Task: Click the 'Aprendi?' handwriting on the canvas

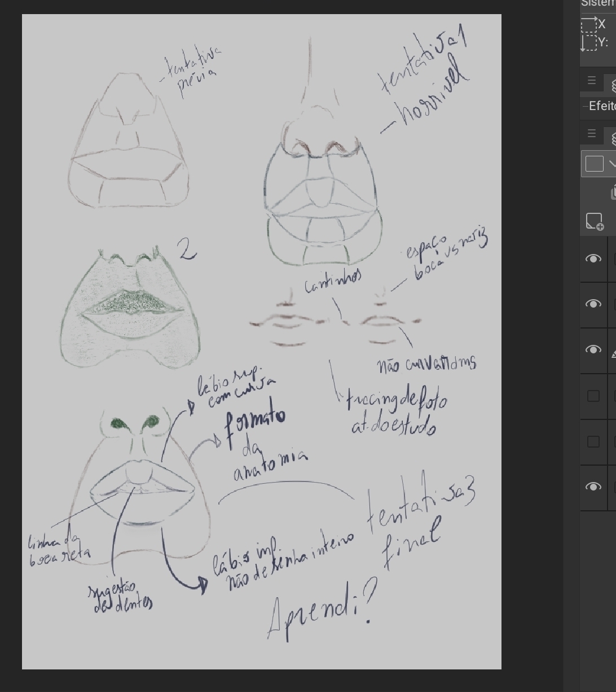Action: tap(319, 613)
